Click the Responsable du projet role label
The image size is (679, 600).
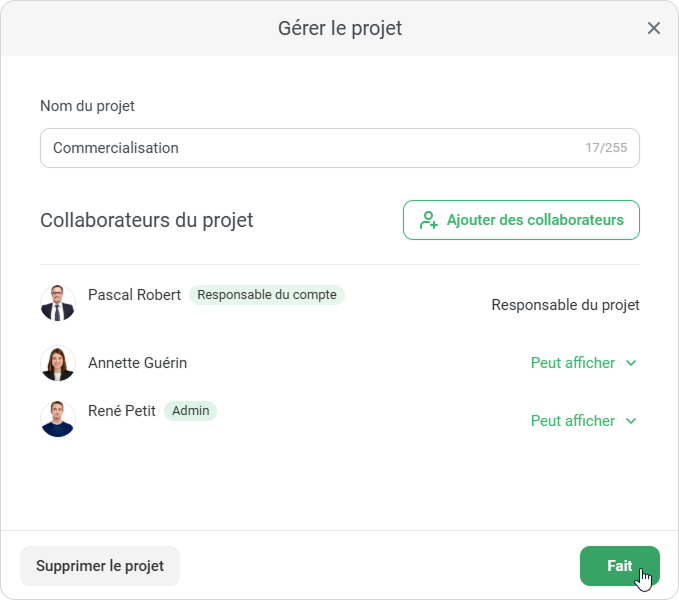565,305
